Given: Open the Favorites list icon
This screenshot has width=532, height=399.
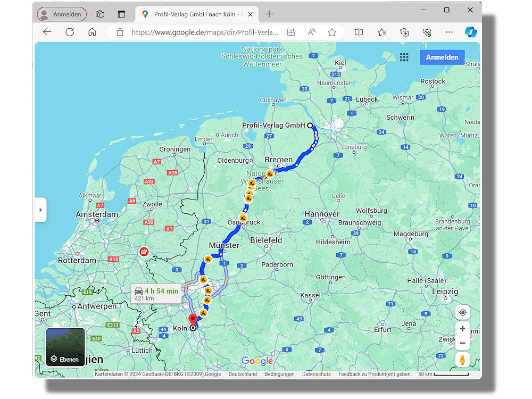Looking at the screenshot, I should click(381, 32).
